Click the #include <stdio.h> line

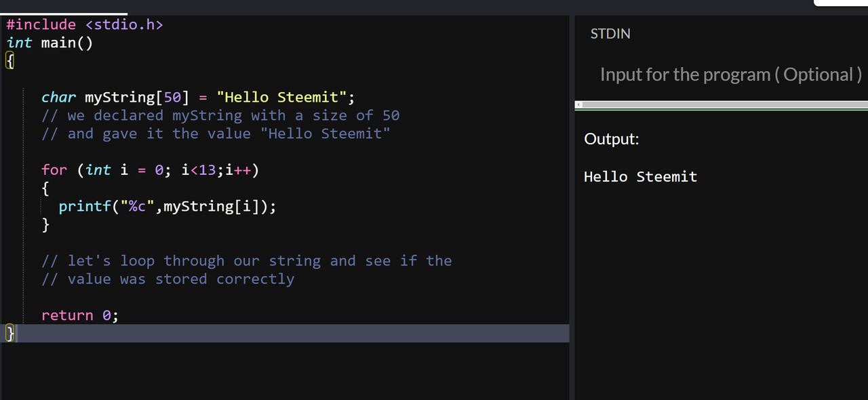click(x=85, y=24)
